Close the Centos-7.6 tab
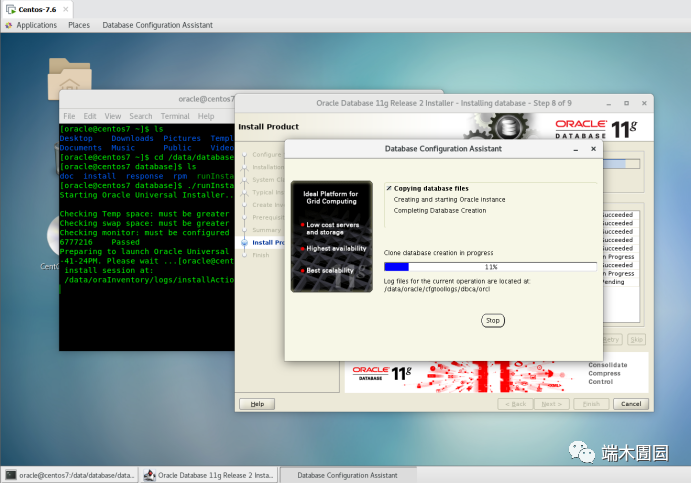692x484 pixels. pyautogui.click(x=66, y=9)
